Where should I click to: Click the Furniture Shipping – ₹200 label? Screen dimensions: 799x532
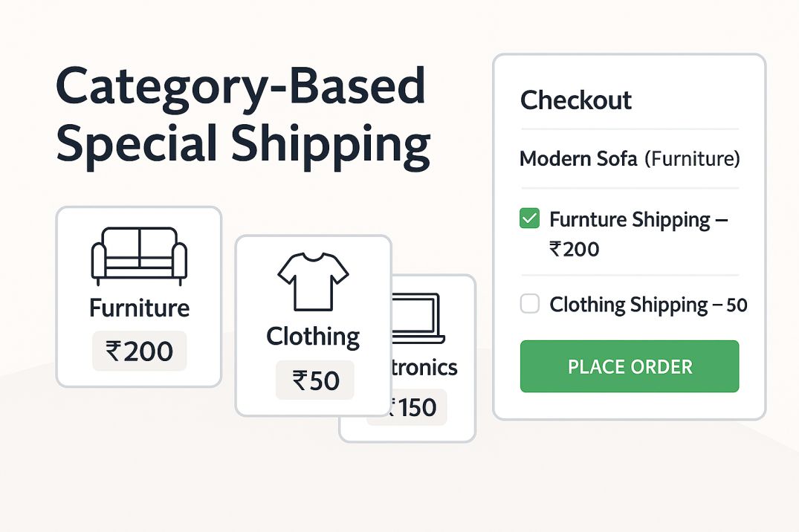[638, 234]
